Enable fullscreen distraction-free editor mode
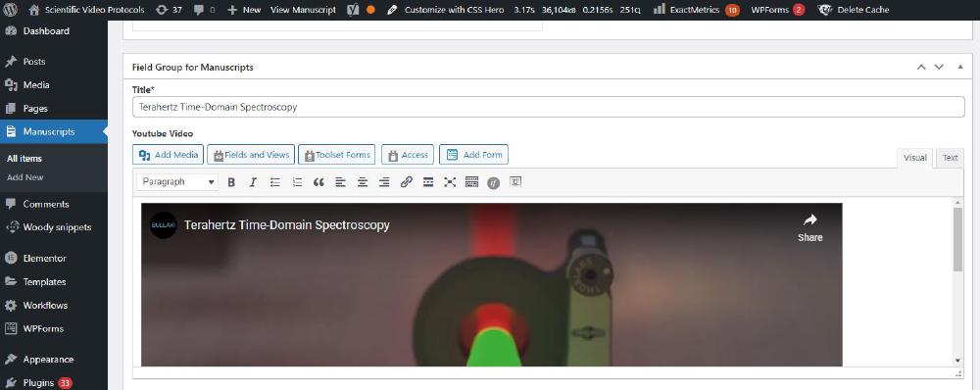980x390 pixels. pos(450,182)
